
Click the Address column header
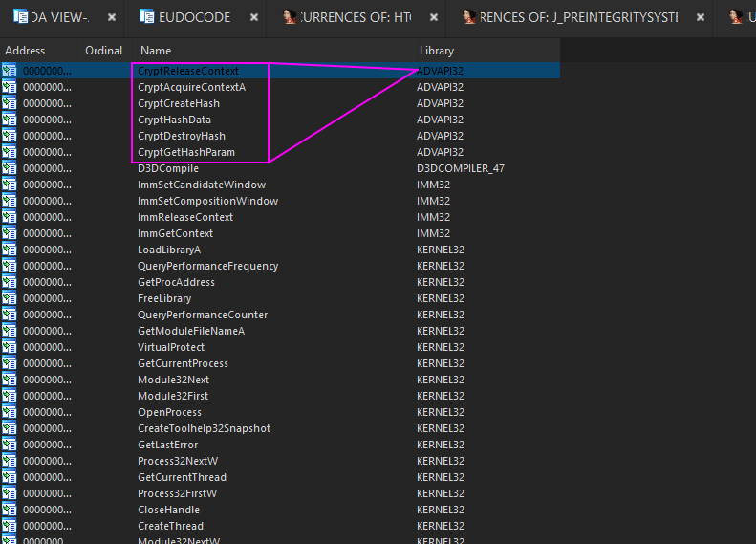pos(25,51)
